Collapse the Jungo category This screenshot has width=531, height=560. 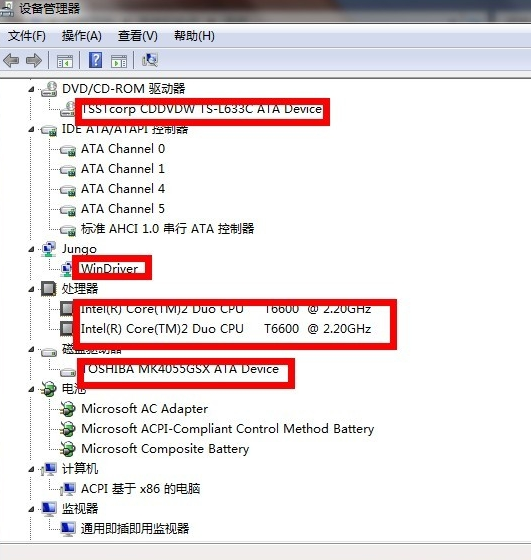[x=31, y=250]
